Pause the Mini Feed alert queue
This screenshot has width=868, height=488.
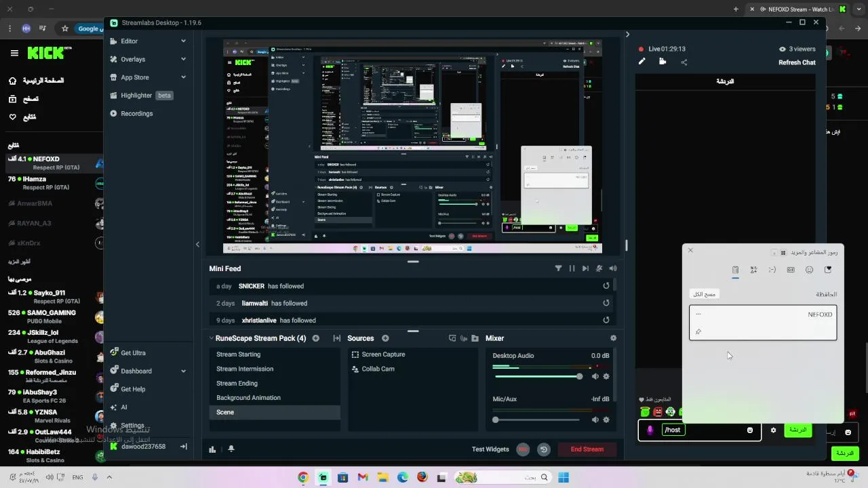tap(572, 268)
